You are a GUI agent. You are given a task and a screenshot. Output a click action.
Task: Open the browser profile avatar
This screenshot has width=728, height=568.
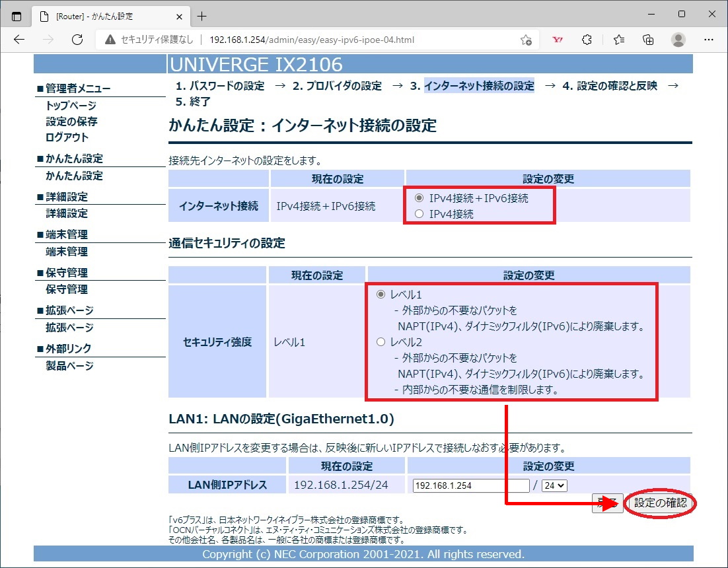tap(678, 40)
